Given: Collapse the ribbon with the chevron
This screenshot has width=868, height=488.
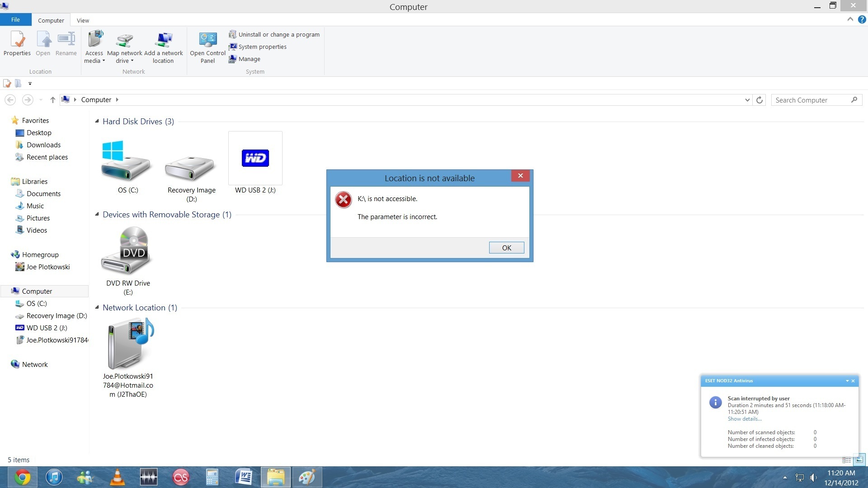Looking at the screenshot, I should pyautogui.click(x=850, y=19).
